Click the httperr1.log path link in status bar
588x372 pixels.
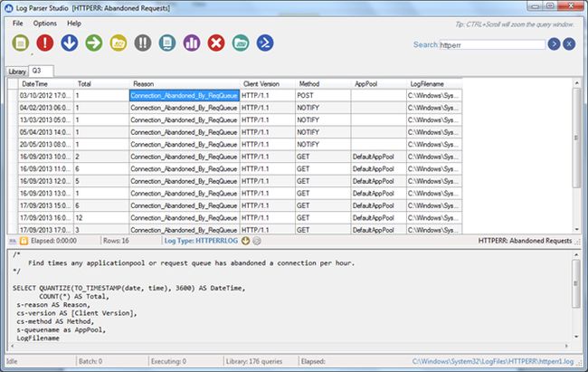[493, 361]
